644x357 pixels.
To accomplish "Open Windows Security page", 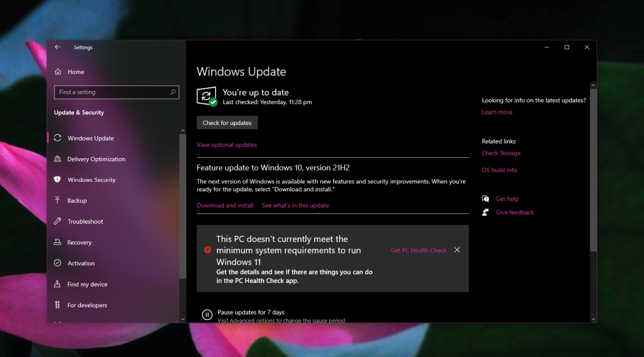I will click(92, 180).
